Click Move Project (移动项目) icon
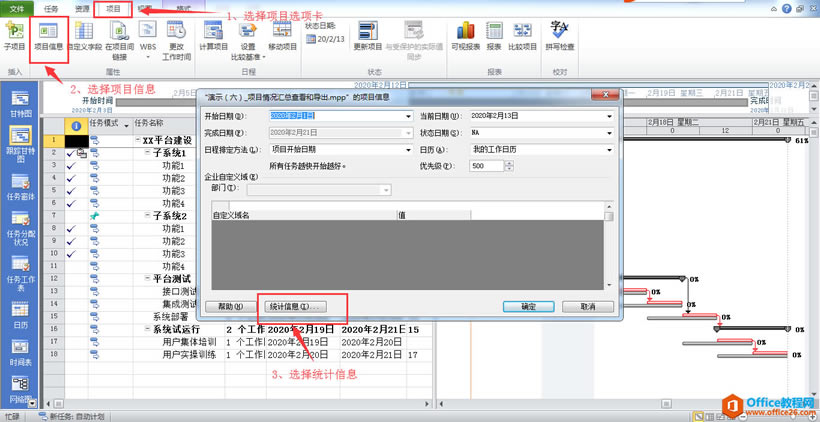 tap(282, 36)
